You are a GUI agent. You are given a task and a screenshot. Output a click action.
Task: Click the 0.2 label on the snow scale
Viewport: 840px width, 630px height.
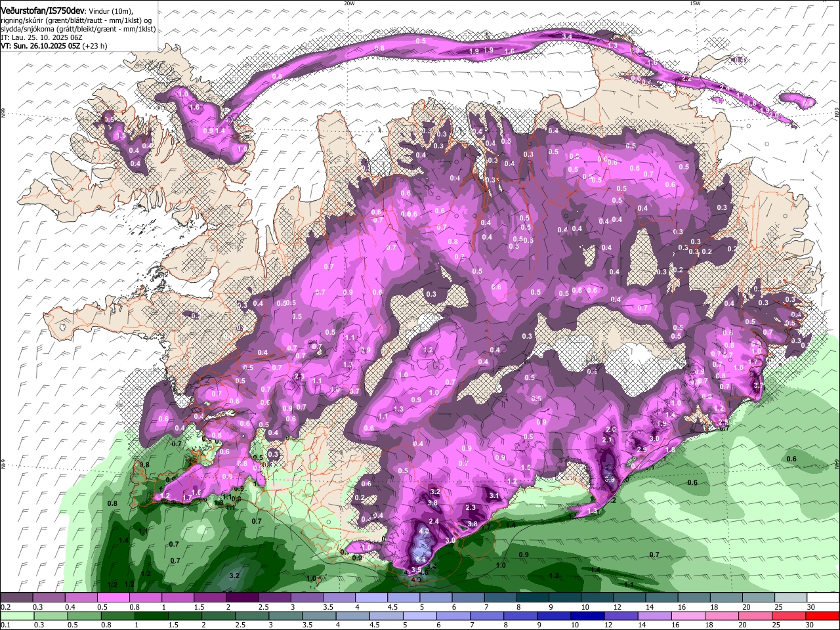(x=6, y=607)
